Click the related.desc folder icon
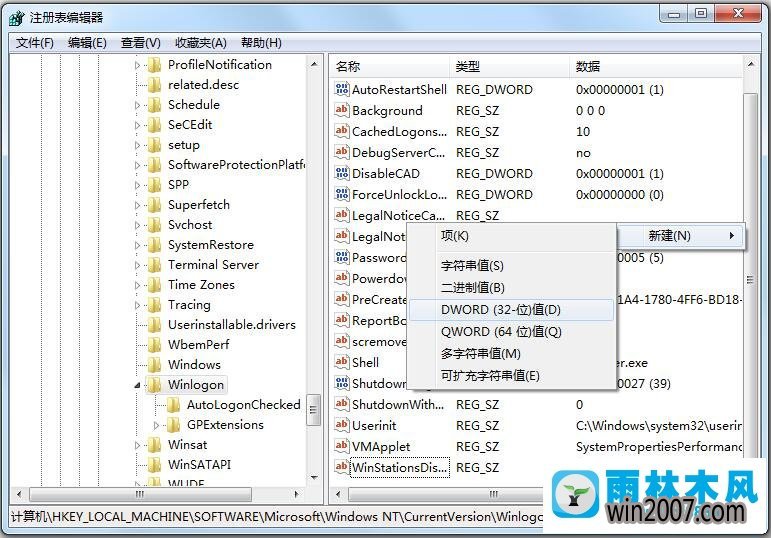Image resolution: width=771 pixels, height=538 pixels. point(154,85)
